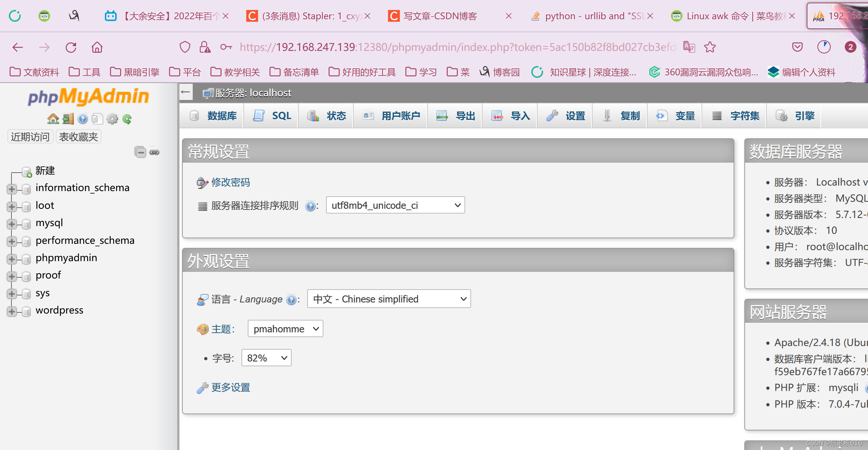Click the tracking protection shield icon
This screenshot has width=868, height=450.
coord(185,47)
